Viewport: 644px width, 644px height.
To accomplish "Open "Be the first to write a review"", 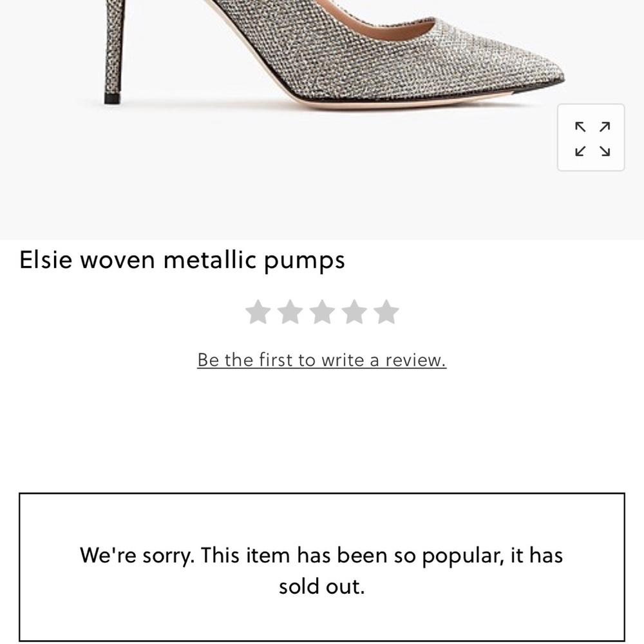I will point(322,360).
